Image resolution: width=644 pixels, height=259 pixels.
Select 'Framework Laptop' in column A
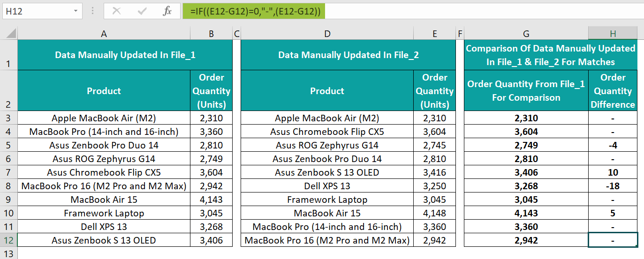click(x=104, y=213)
